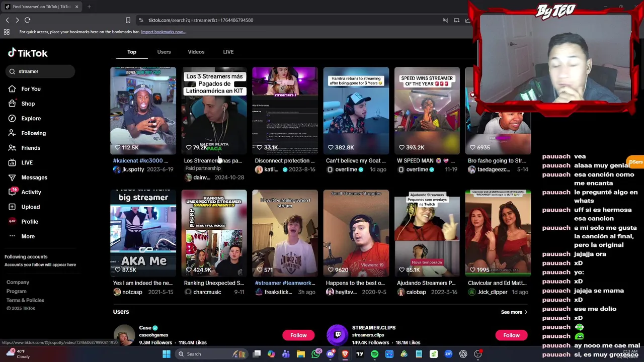Click the search magnifier icon in sidebar
The height and width of the screenshot is (362, 644).
tap(12, 71)
